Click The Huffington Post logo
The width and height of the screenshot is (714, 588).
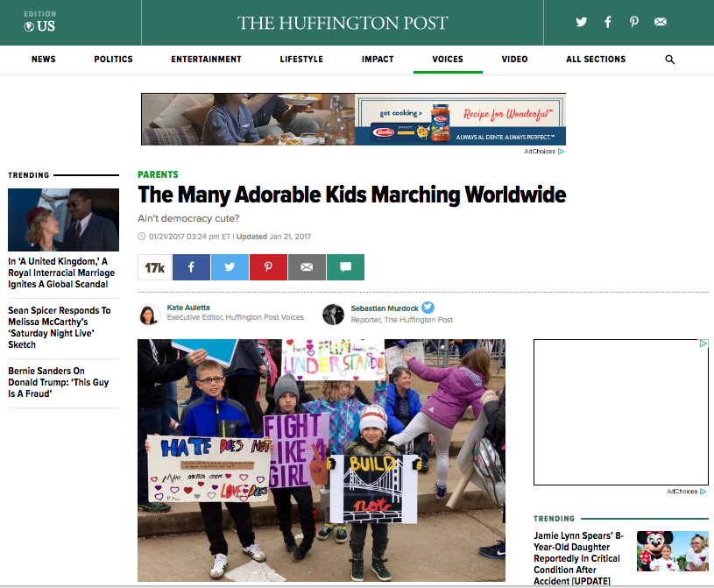point(343,23)
